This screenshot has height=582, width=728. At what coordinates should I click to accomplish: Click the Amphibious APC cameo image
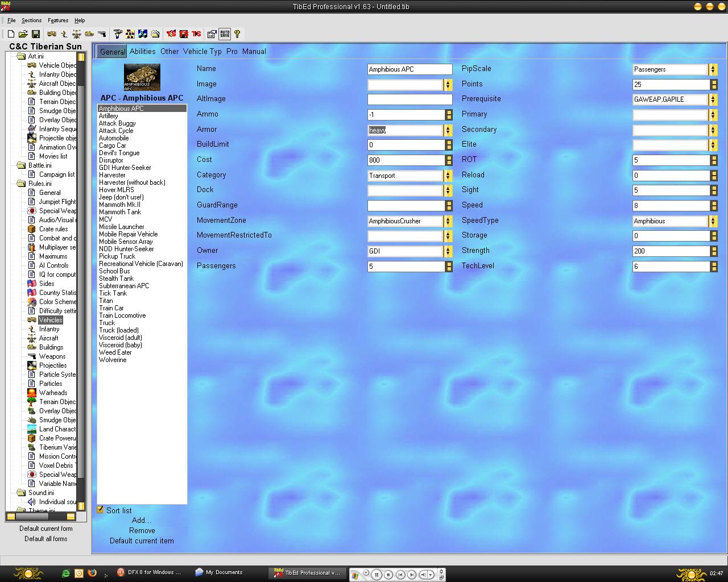[142, 77]
